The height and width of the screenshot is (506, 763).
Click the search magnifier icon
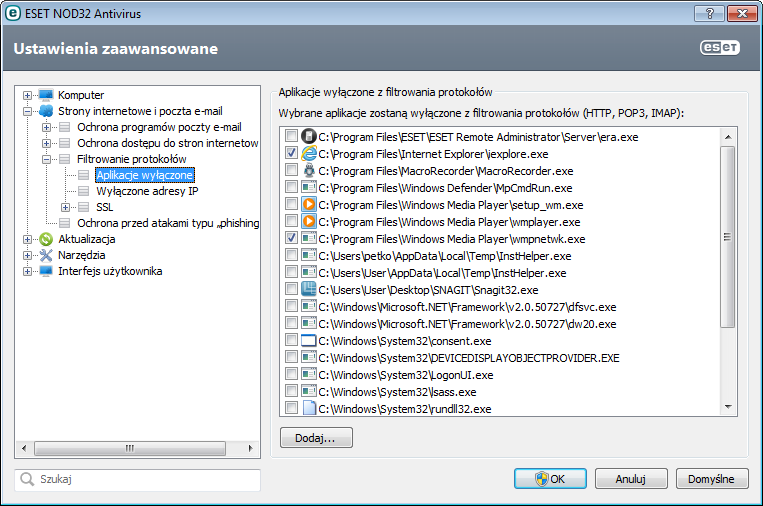click(27, 479)
